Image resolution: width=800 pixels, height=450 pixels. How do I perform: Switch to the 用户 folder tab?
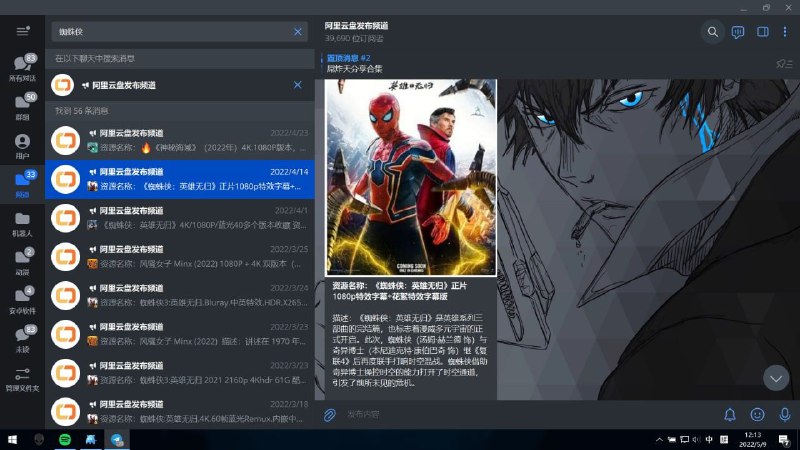click(22, 145)
